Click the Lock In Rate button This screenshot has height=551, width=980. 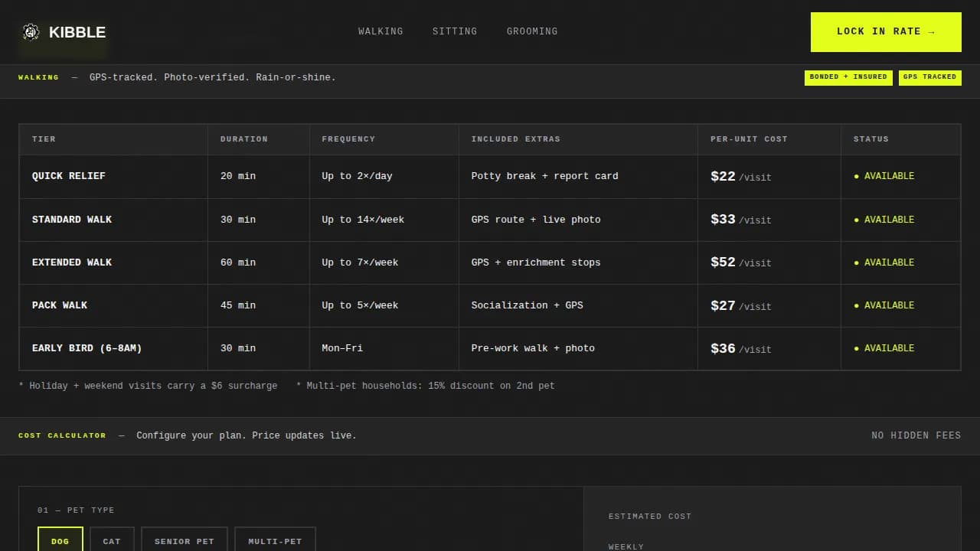(x=886, y=32)
